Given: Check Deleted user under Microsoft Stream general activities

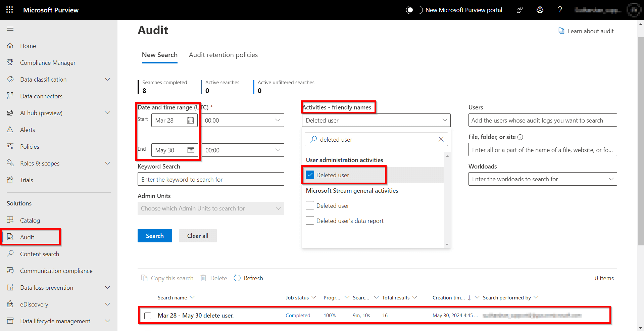Looking at the screenshot, I should point(310,205).
